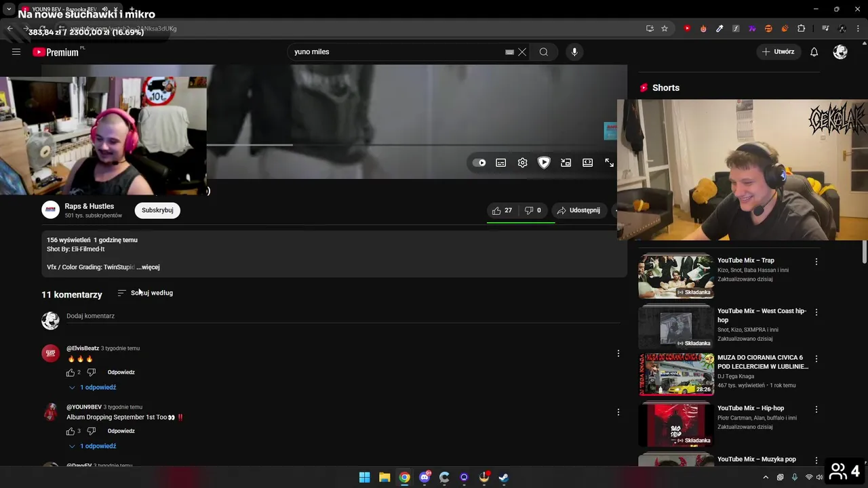Open Discord from the taskbar

[x=425, y=477]
